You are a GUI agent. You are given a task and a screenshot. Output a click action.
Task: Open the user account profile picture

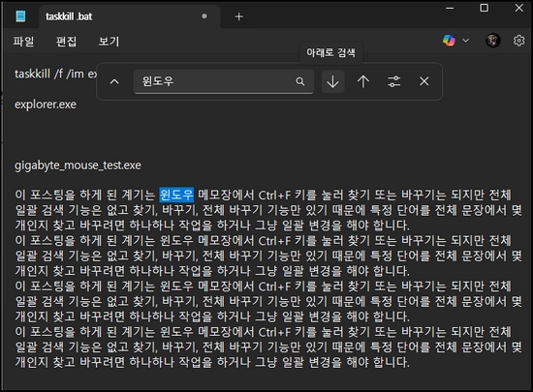click(x=492, y=41)
